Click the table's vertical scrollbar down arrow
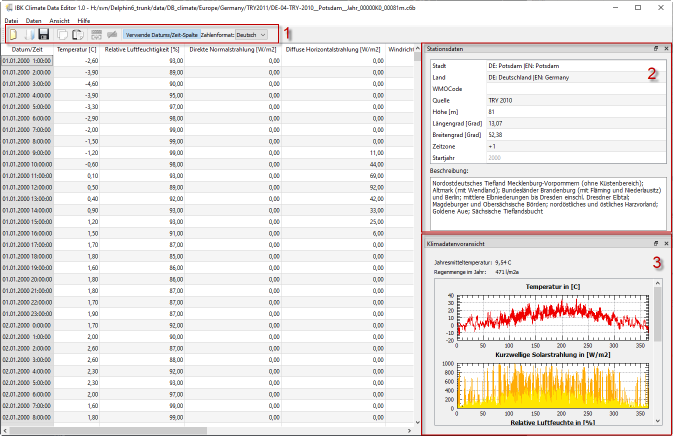673x436 pixels. tap(417, 423)
